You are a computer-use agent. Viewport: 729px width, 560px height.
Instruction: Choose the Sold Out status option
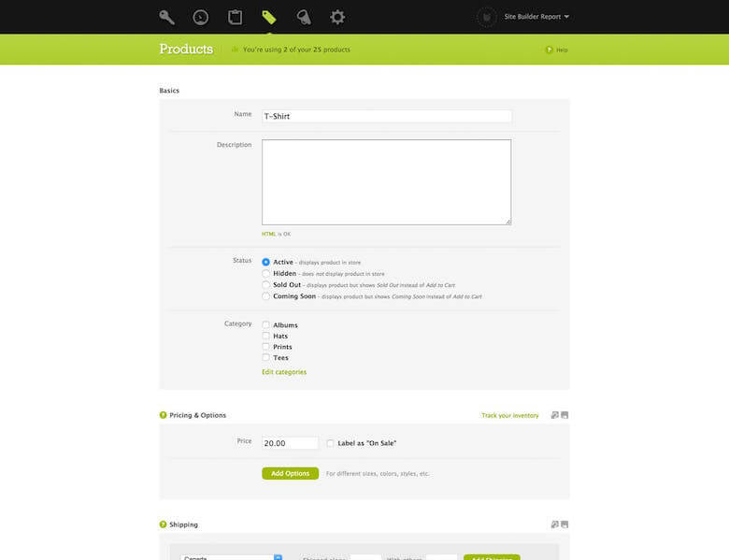tap(266, 285)
